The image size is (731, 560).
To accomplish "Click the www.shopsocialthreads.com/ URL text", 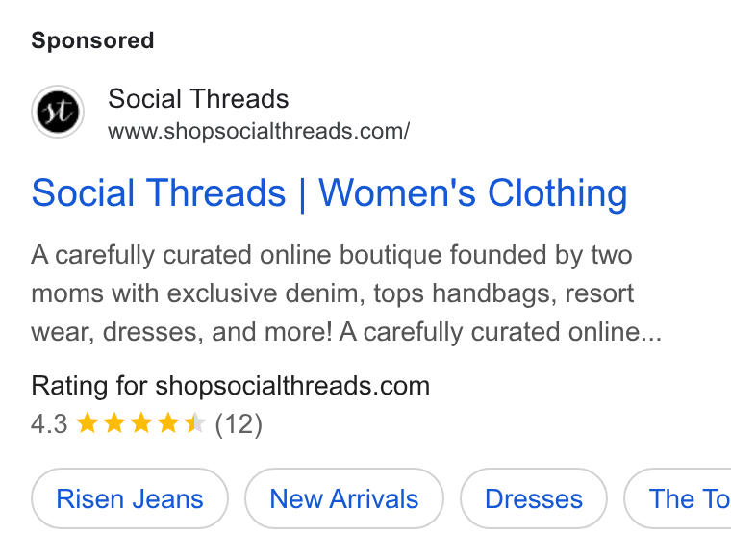I will [x=259, y=131].
